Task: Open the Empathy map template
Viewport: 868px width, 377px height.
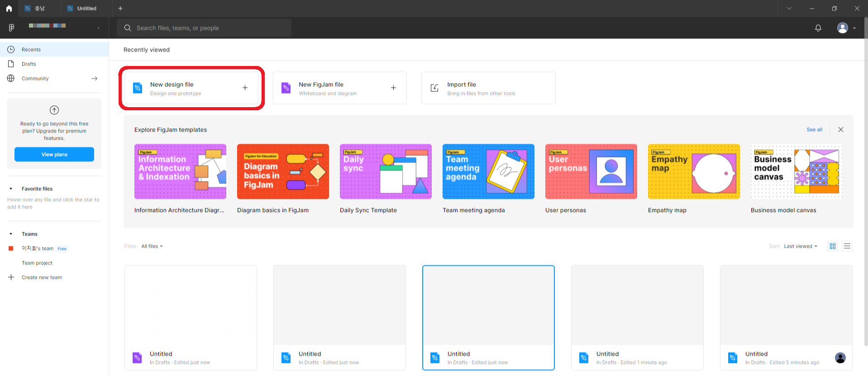Action: coord(694,171)
